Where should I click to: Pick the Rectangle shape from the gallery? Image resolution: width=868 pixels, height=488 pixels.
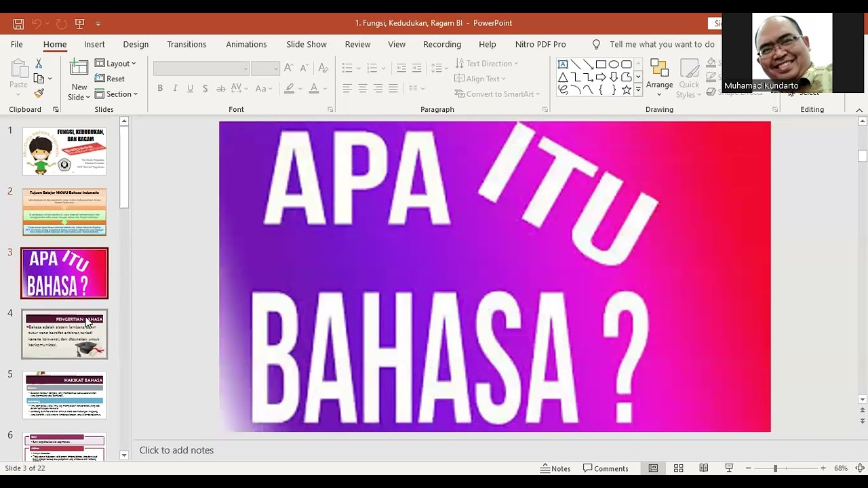[x=601, y=64]
